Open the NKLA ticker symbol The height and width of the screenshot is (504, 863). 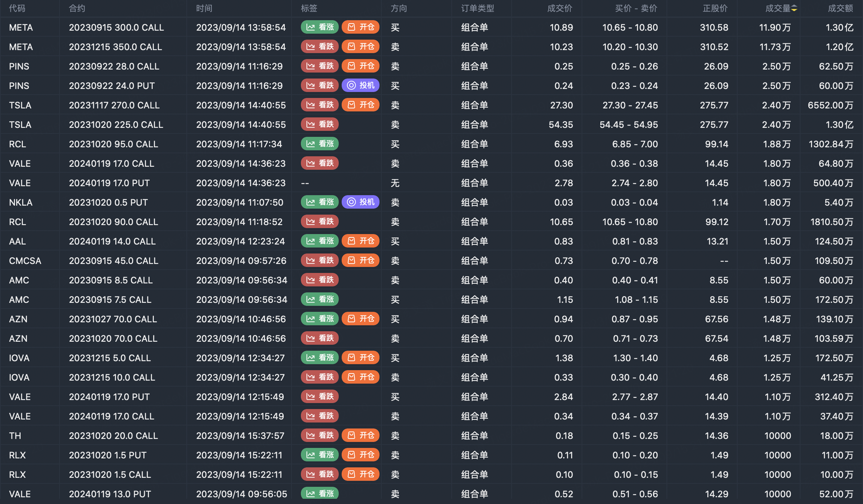point(21,202)
